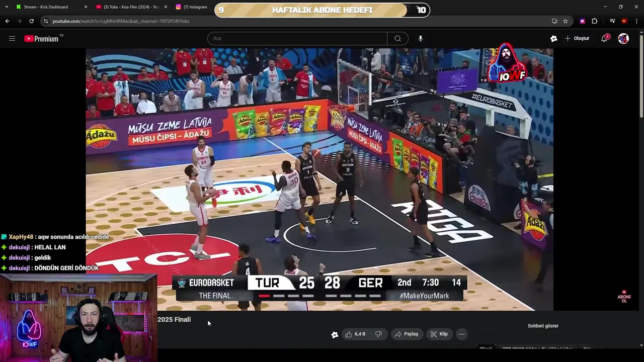Open the Extensions puzzle icon
This screenshot has height=362, width=644.
pyautogui.click(x=595, y=21)
